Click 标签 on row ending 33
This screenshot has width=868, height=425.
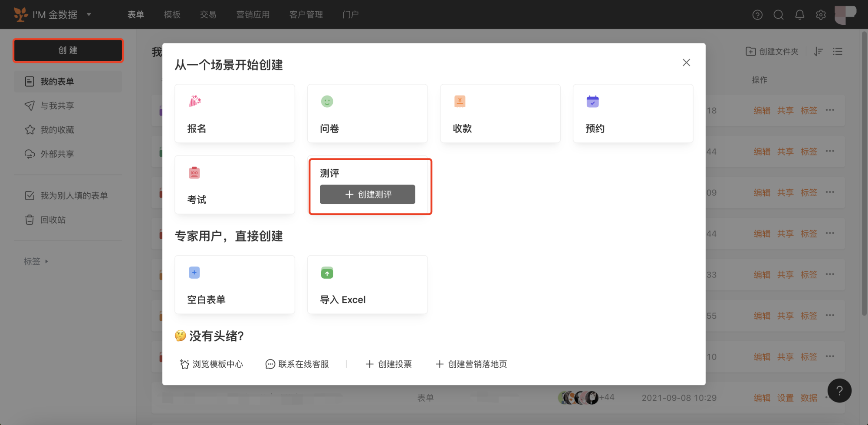tap(809, 274)
